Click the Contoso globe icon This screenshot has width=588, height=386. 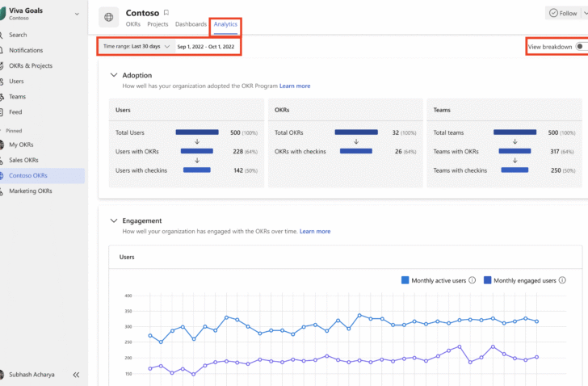(109, 17)
